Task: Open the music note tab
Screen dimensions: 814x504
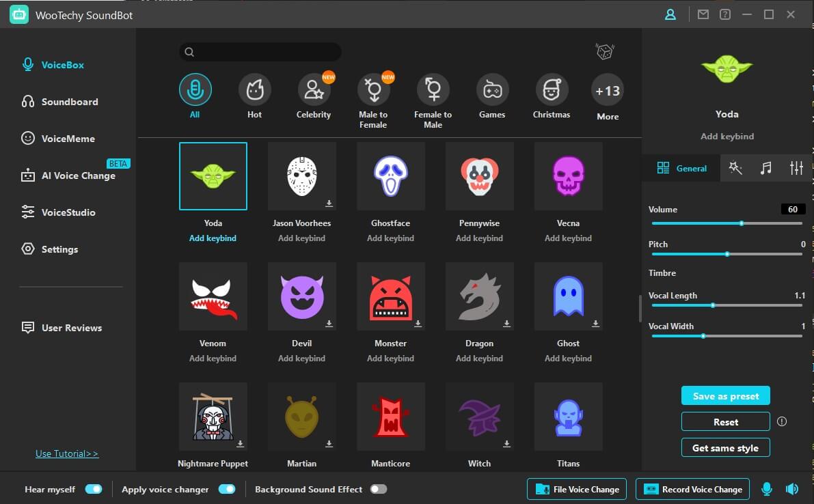Action: [766, 168]
